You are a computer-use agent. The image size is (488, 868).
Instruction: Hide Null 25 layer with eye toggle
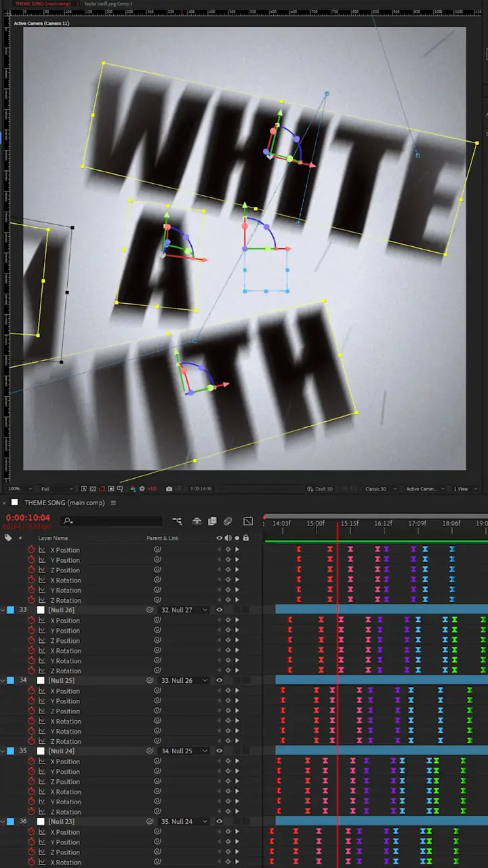click(x=219, y=681)
